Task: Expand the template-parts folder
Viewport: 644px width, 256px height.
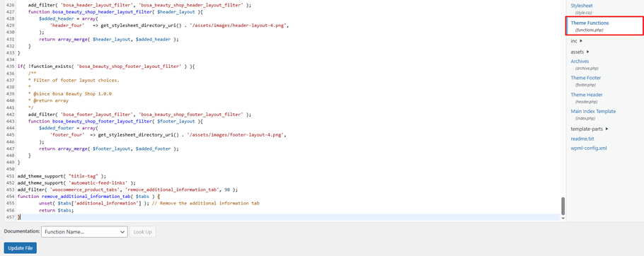Action: (590, 129)
